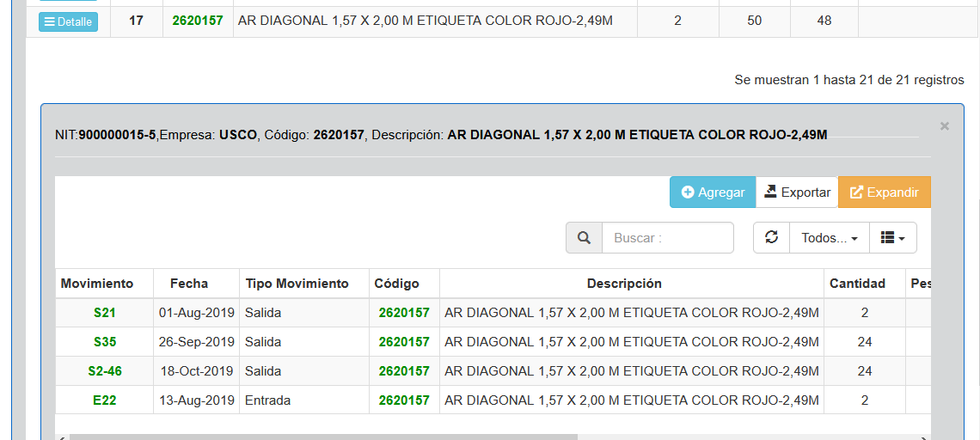Sort by the Cantidad column header

tap(856, 284)
